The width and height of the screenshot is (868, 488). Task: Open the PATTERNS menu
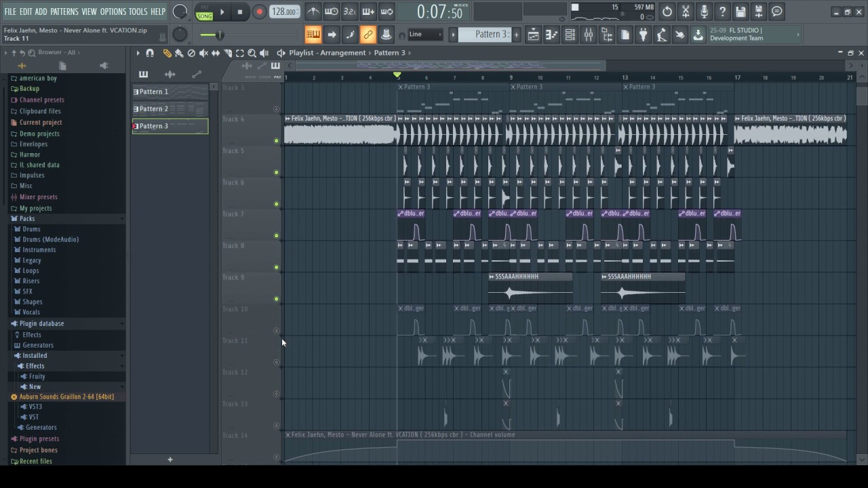pos(64,12)
